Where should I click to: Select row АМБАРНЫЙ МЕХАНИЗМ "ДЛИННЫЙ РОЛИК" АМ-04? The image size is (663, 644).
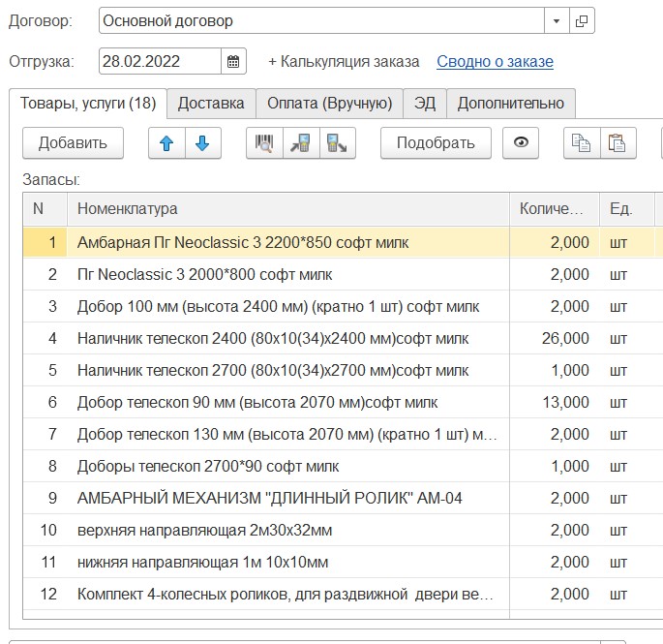pyautogui.click(x=270, y=499)
